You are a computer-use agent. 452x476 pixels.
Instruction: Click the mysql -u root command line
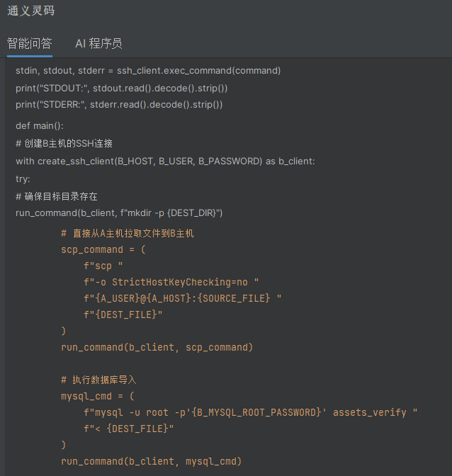pos(250,412)
